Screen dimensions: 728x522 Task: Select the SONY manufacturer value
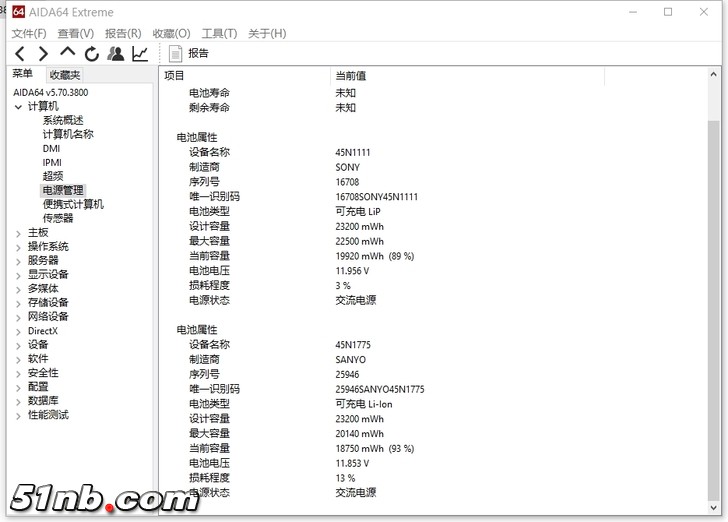click(x=347, y=167)
